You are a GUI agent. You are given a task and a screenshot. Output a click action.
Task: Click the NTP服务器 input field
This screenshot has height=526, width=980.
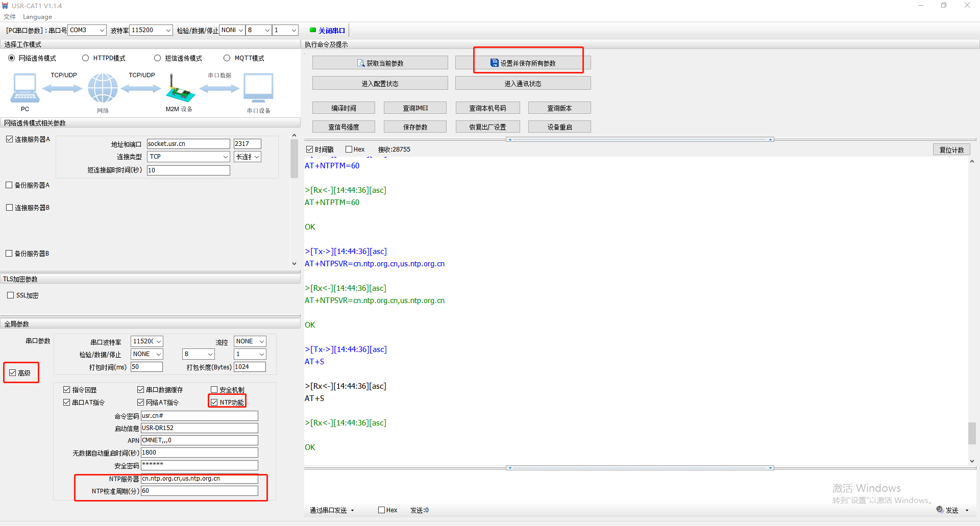[x=199, y=479]
